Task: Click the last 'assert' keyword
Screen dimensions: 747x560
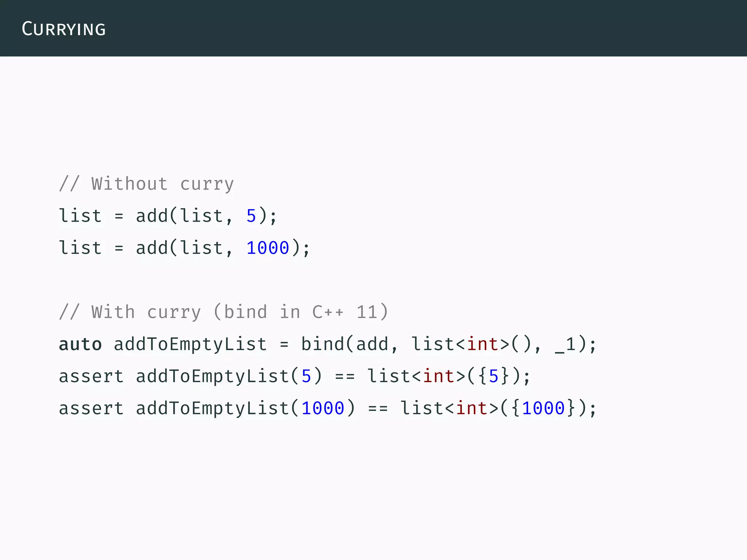Action: (x=91, y=408)
